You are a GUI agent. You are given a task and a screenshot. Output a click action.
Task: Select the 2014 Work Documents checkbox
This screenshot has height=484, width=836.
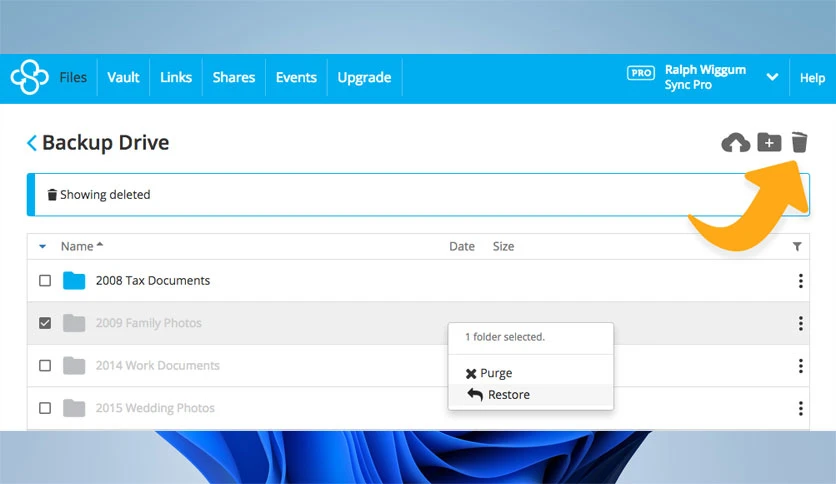[x=45, y=366]
